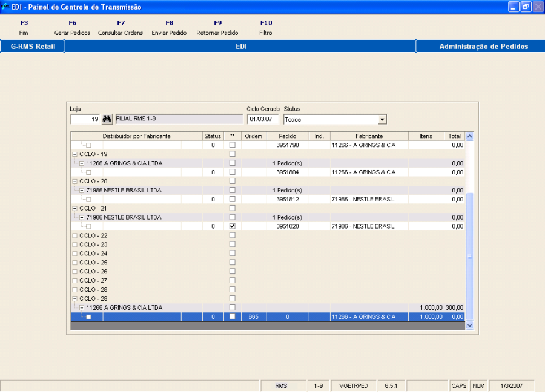Click the Ciclo Gerado date field
The height and width of the screenshot is (392, 545).
point(263,119)
